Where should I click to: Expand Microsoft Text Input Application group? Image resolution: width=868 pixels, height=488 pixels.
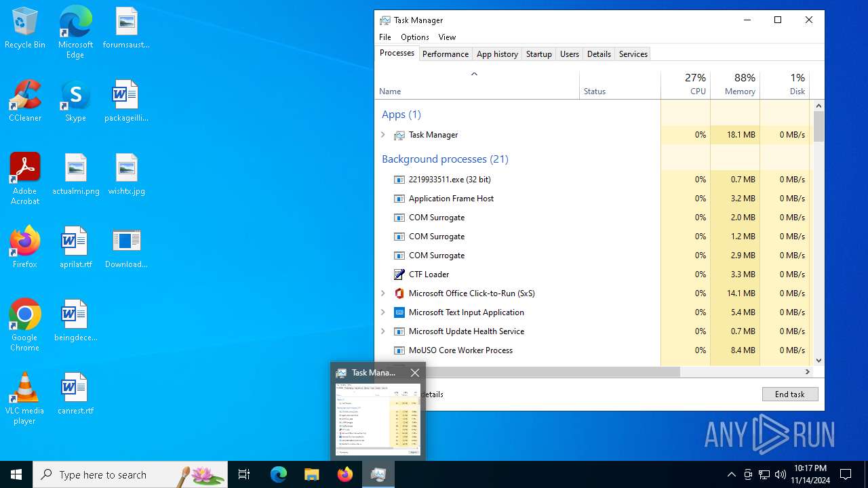point(383,312)
